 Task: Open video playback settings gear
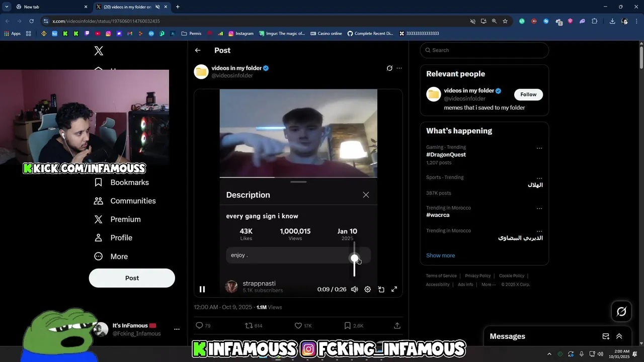click(368, 289)
